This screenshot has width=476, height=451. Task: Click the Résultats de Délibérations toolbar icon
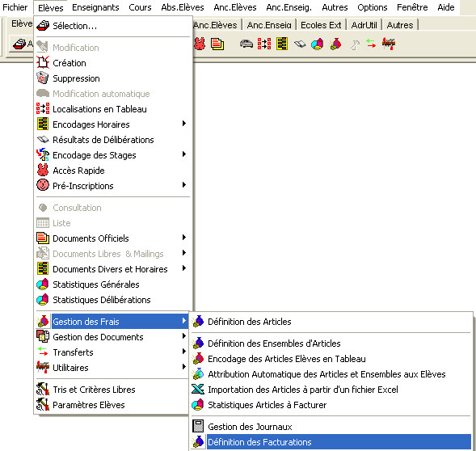pos(300,44)
